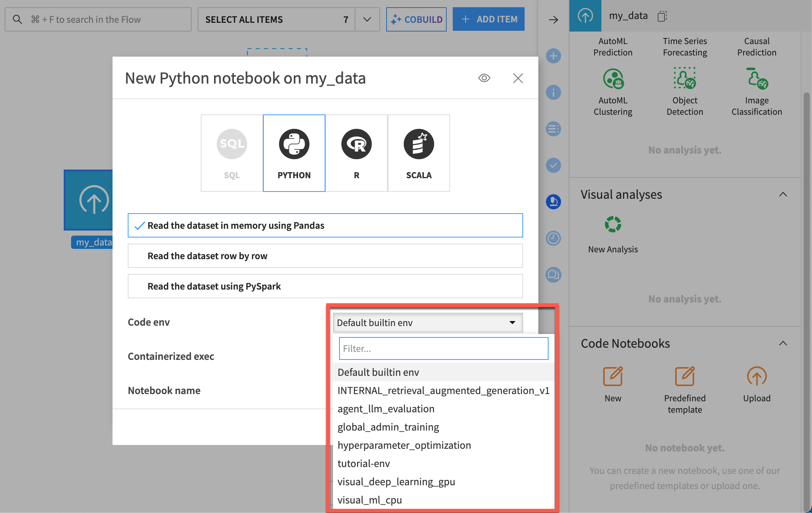Click the Image Classification icon
Screen dimensions: 812x513
click(x=757, y=79)
